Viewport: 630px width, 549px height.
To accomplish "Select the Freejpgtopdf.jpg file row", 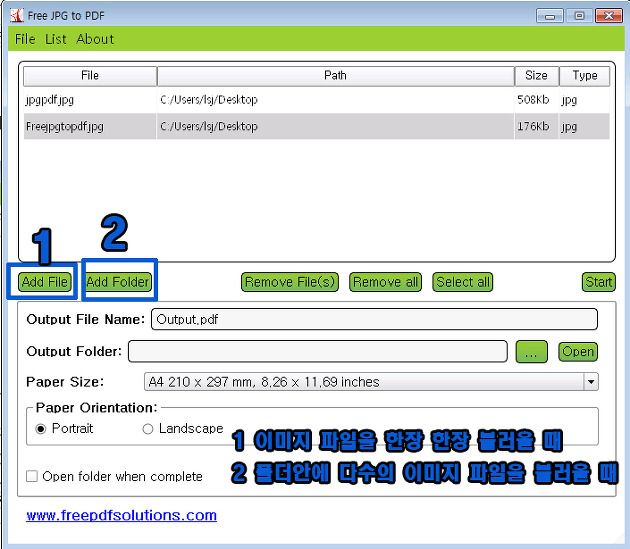I will click(x=317, y=126).
